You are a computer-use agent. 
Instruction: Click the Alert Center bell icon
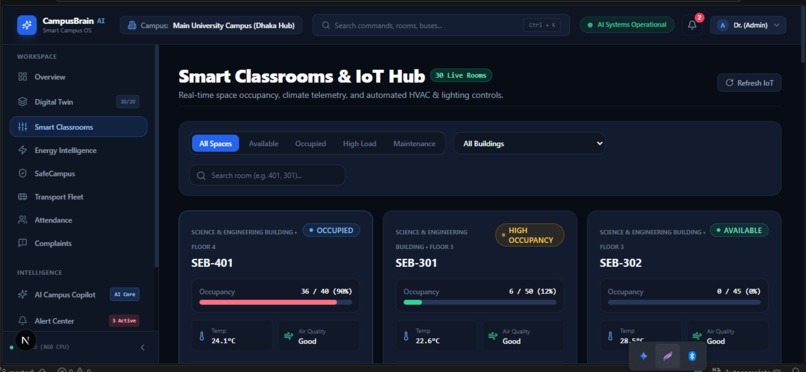point(23,321)
